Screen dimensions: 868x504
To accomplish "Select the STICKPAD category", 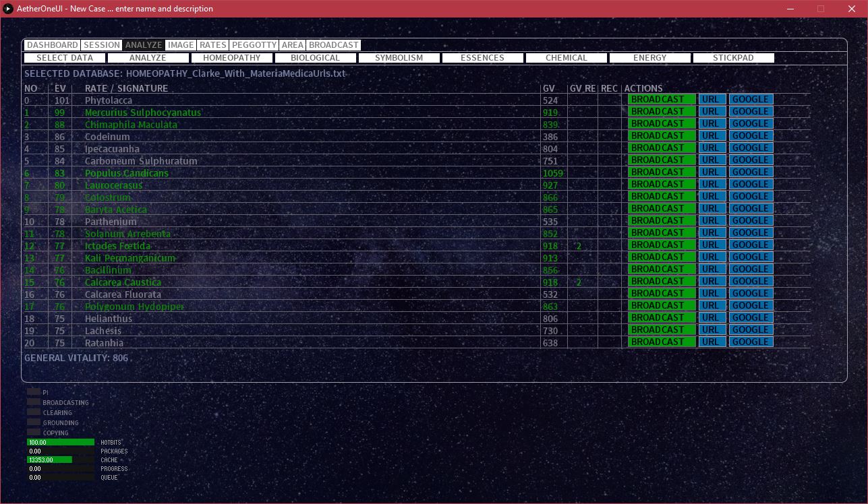I will tap(733, 57).
